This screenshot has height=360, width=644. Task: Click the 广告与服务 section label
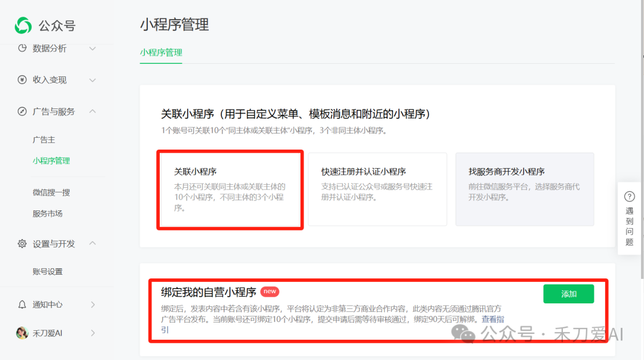click(54, 111)
